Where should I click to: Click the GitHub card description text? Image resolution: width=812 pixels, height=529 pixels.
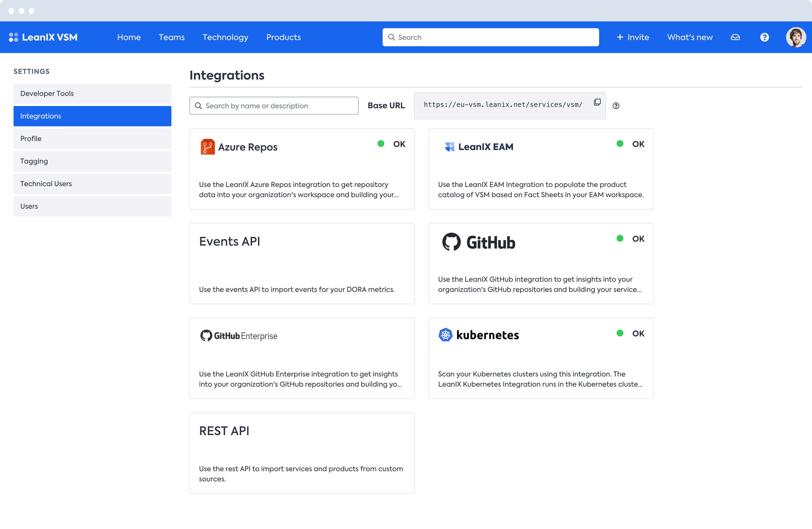point(540,284)
